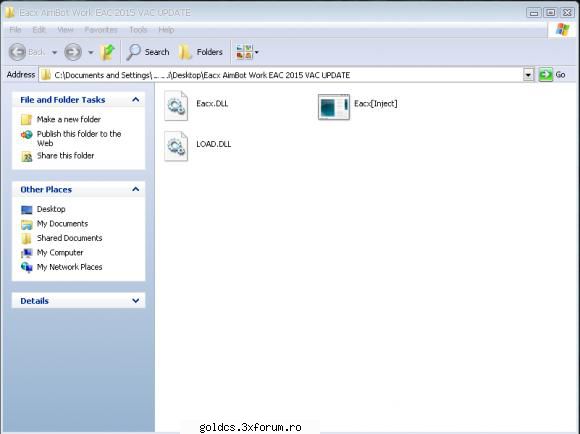Image resolution: width=580 pixels, height=434 pixels.
Task: Collapse the File and Folder Tasks panel
Action: click(136, 100)
